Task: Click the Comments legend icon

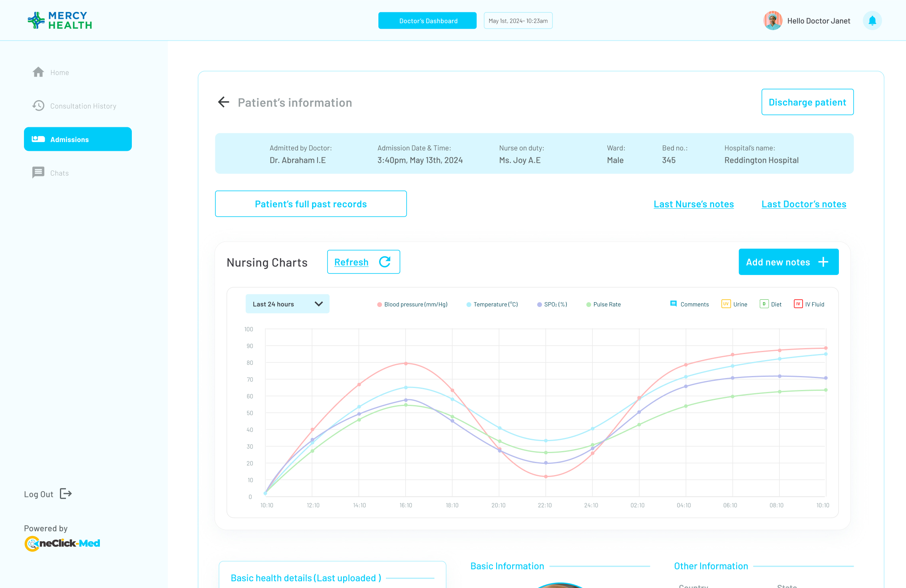Action: 674,304
